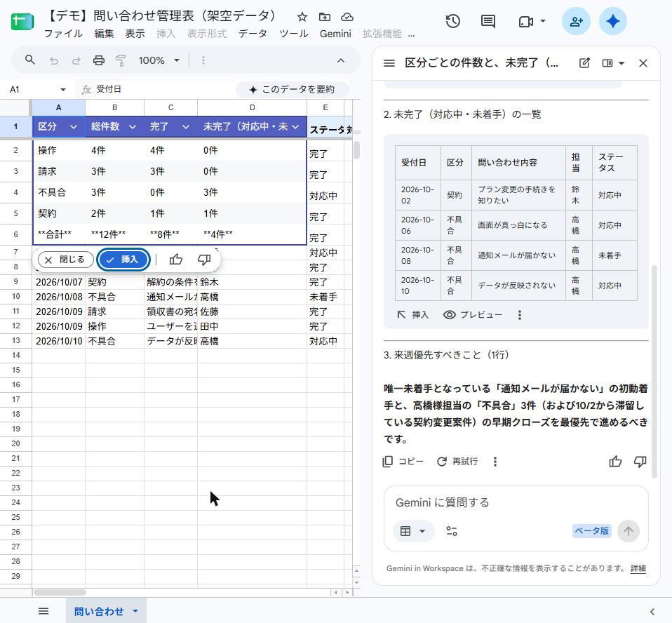Open the 編集 menu
672x623 pixels.
point(104,34)
